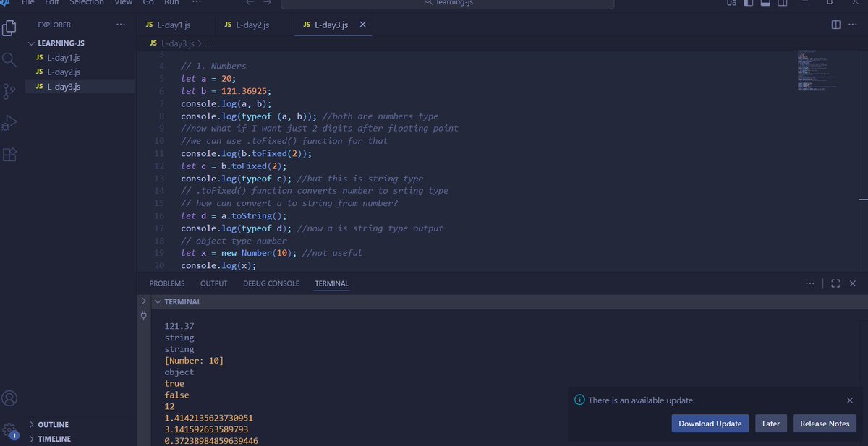Collapse the TERMINAL section header chevron
The width and height of the screenshot is (868, 446).
[157, 301]
